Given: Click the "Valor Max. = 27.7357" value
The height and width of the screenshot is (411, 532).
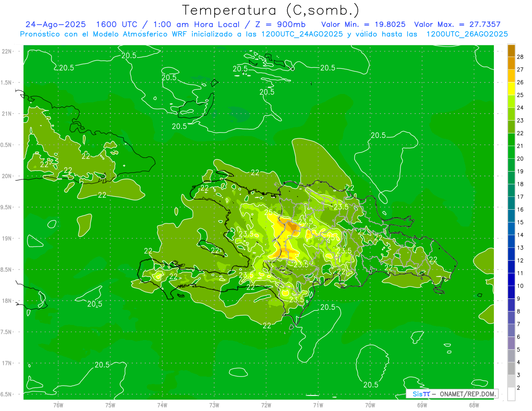Looking at the screenshot, I should [x=457, y=24].
